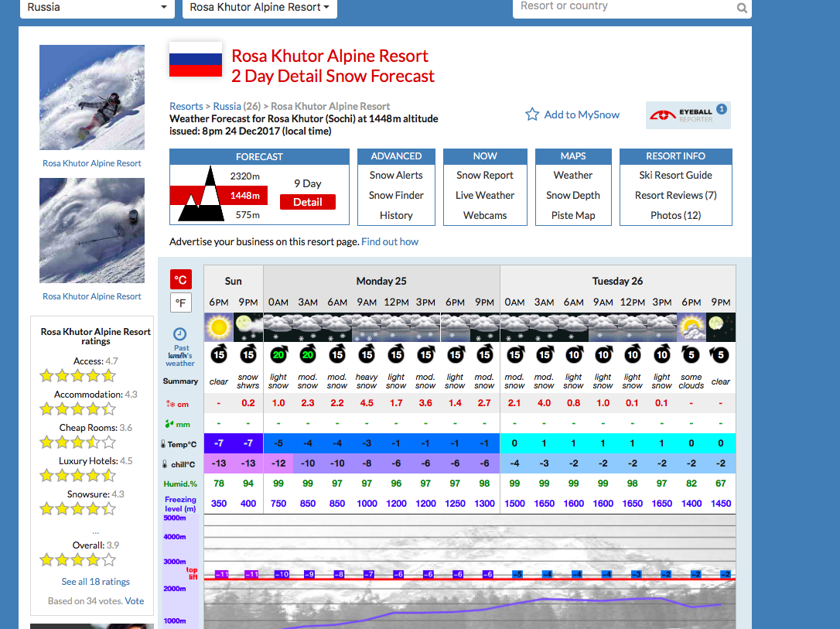Click the mountain elevation graphic in Forecast box
The height and width of the screenshot is (629, 840).
point(201,194)
